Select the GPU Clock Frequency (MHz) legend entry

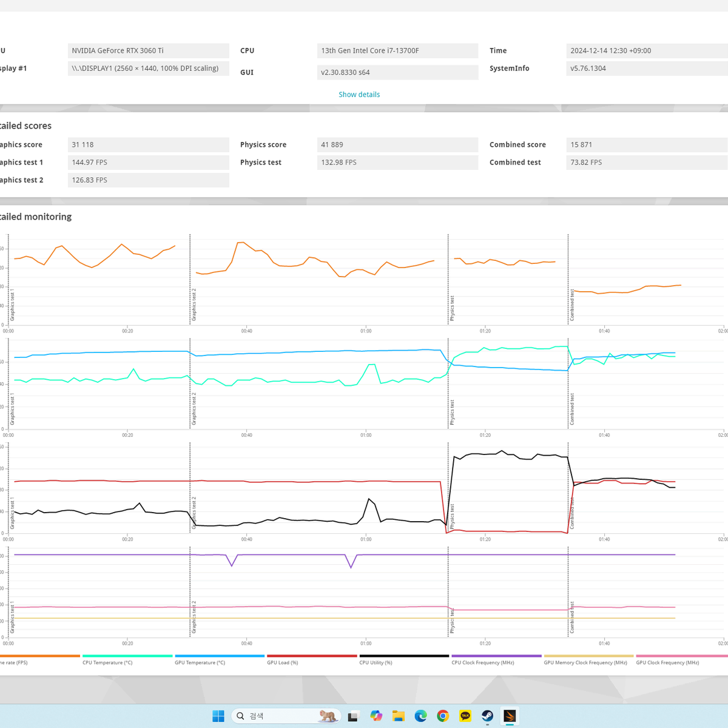(681, 660)
